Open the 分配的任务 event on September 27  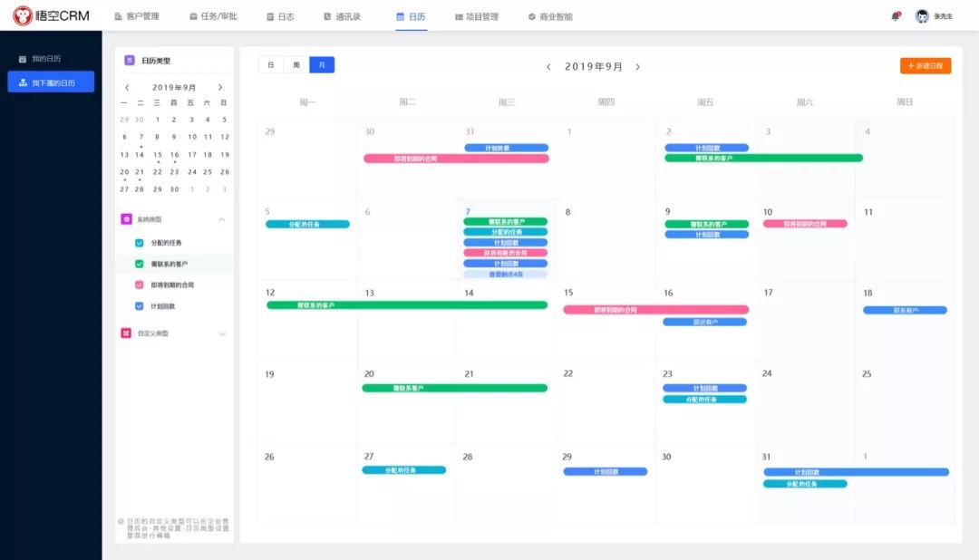point(404,470)
